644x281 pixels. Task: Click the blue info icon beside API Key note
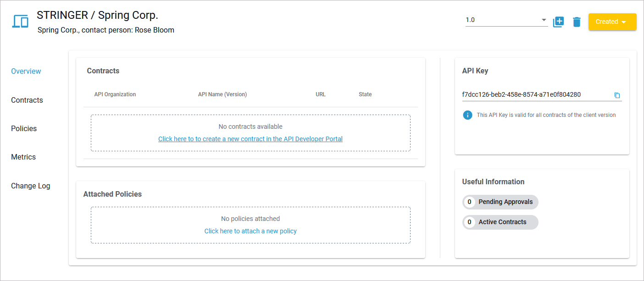pyautogui.click(x=467, y=115)
